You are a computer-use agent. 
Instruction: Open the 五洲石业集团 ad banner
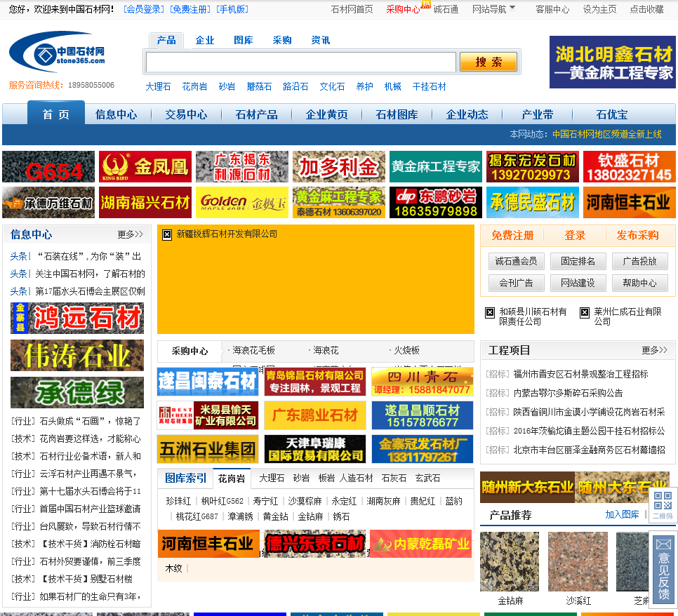[208, 449]
